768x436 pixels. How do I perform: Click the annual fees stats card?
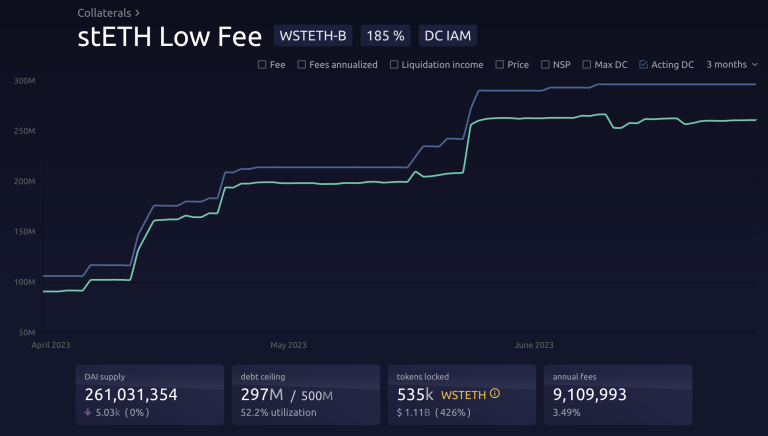[618, 395]
